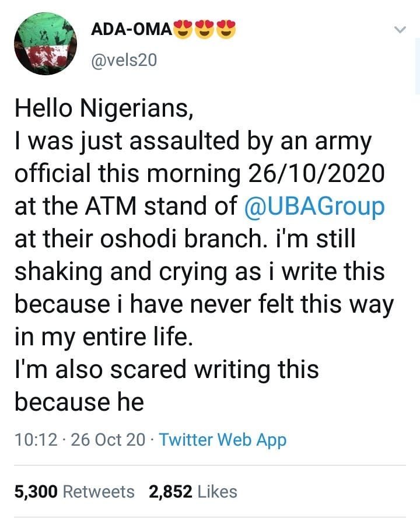The height and width of the screenshot is (525, 420).
Task: View the 2,852 likes count
Action: click(170, 492)
